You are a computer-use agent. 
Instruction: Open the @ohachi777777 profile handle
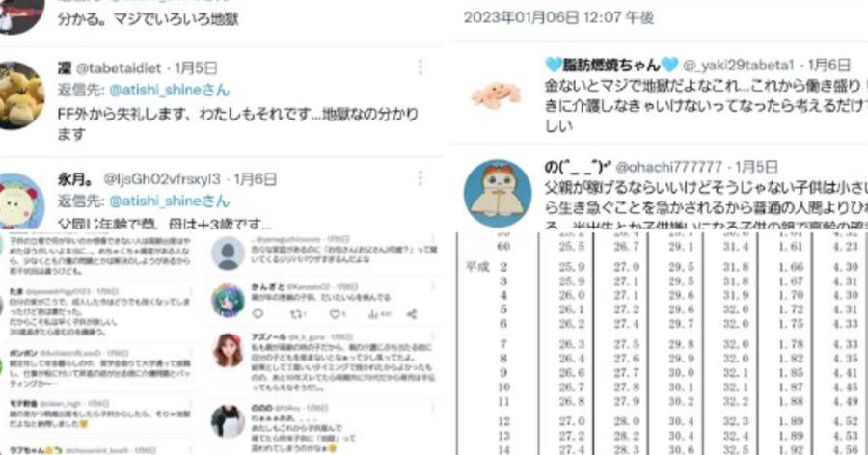(x=668, y=167)
